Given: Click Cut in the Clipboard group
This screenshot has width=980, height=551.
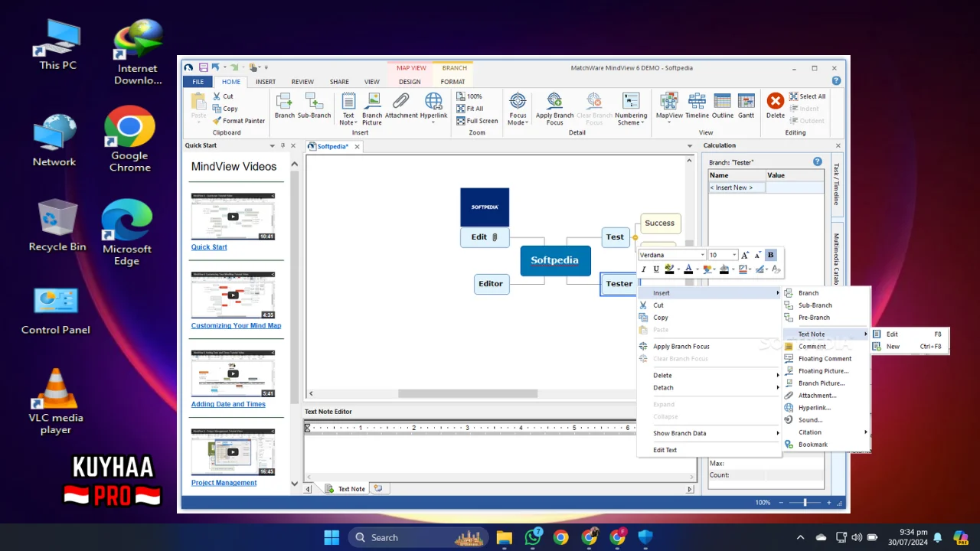Looking at the screenshot, I should (223, 96).
